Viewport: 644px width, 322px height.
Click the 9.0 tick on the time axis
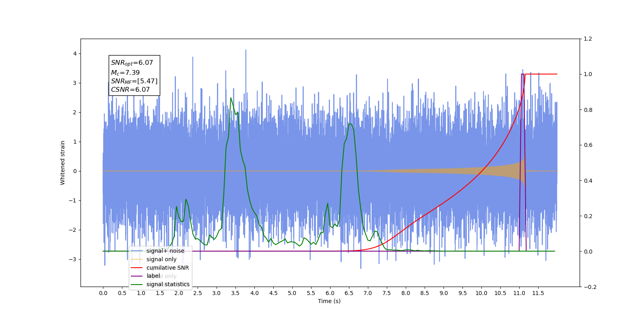coord(444,293)
